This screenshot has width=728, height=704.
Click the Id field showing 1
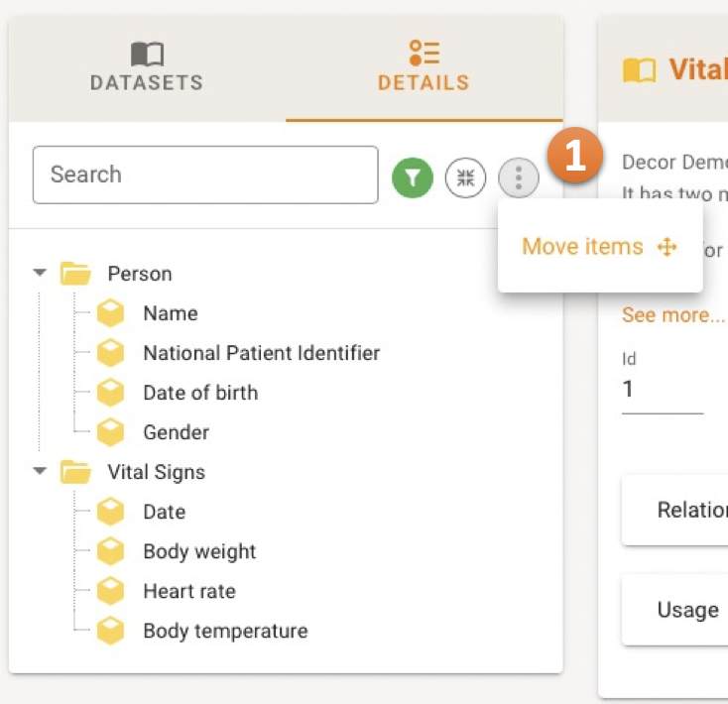tap(662, 390)
